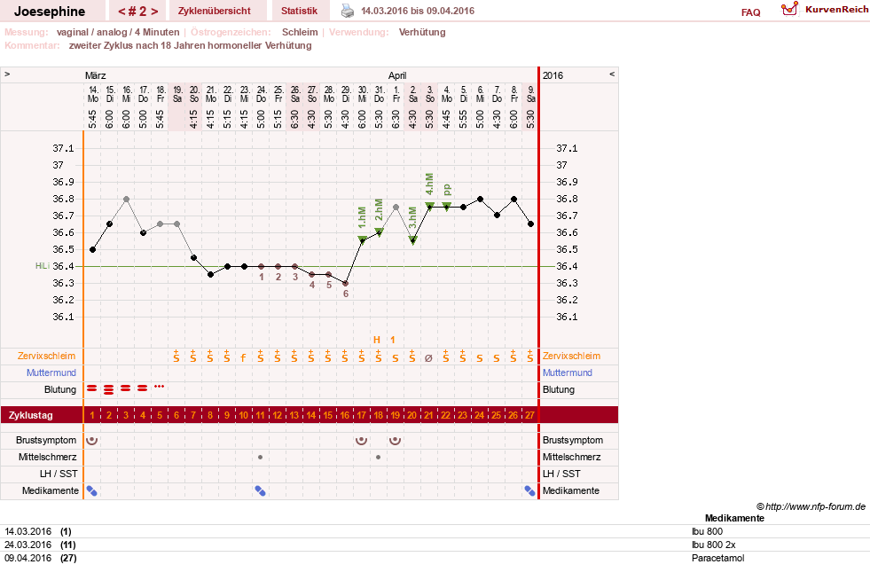Click the left LH / SST row label

[60, 474]
